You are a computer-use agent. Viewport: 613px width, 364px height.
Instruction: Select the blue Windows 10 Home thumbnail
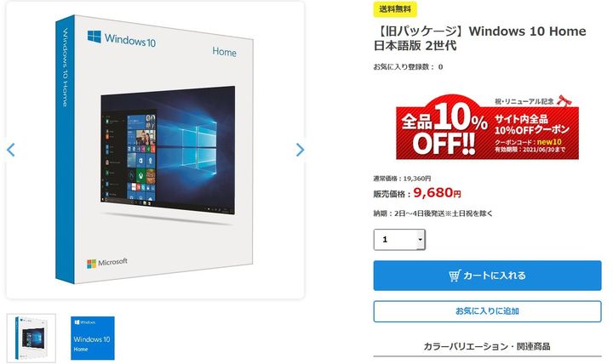point(93,338)
